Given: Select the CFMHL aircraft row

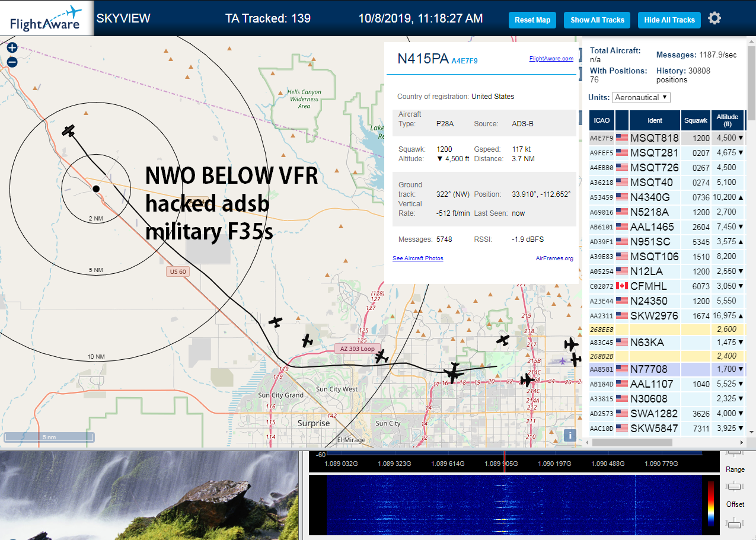Looking at the screenshot, I should tap(666, 286).
